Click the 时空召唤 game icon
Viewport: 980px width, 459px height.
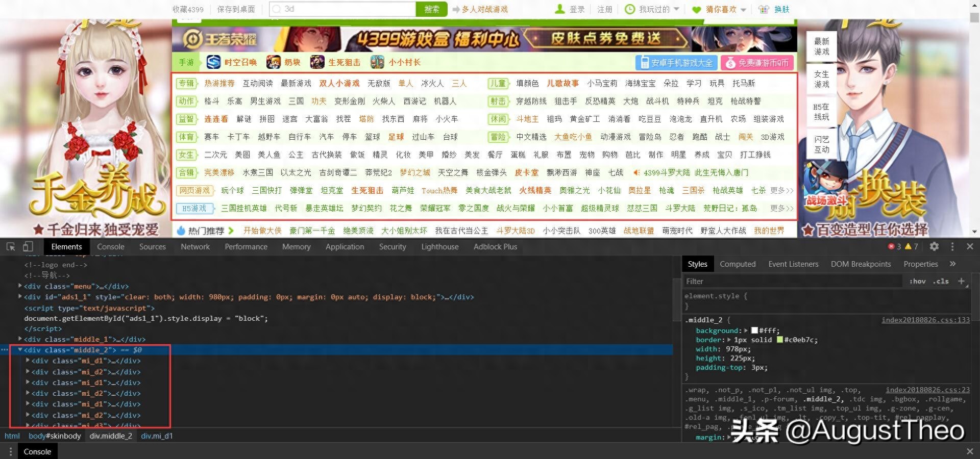[213, 62]
